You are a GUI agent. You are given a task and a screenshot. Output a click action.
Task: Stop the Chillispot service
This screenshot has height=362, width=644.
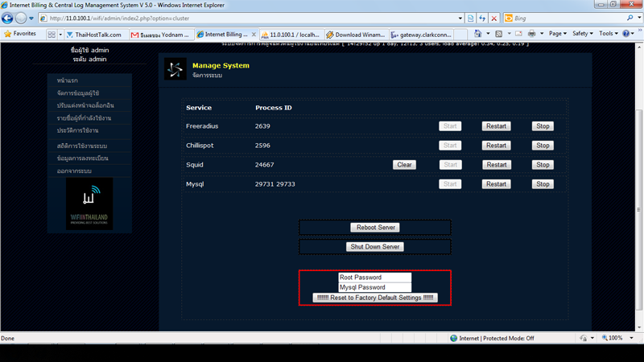tap(543, 146)
